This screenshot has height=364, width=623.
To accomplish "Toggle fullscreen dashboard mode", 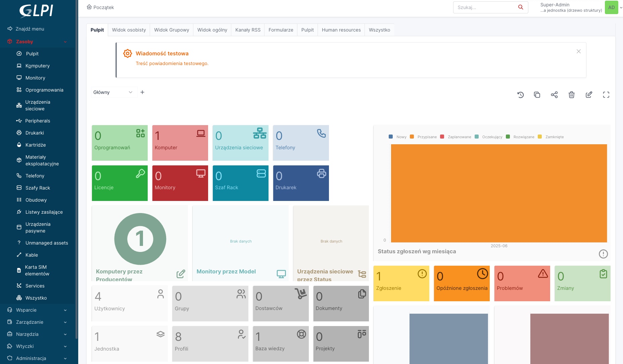I will 606,95.
